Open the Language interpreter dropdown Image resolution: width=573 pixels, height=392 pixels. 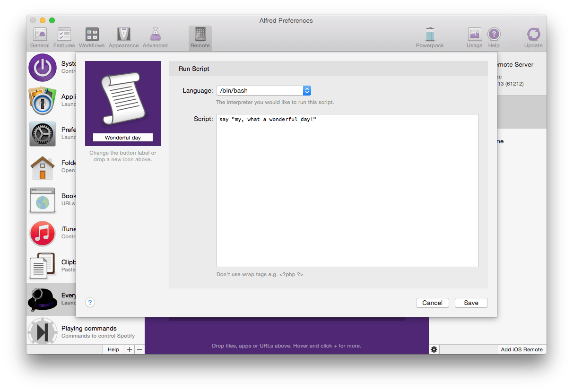tap(307, 90)
